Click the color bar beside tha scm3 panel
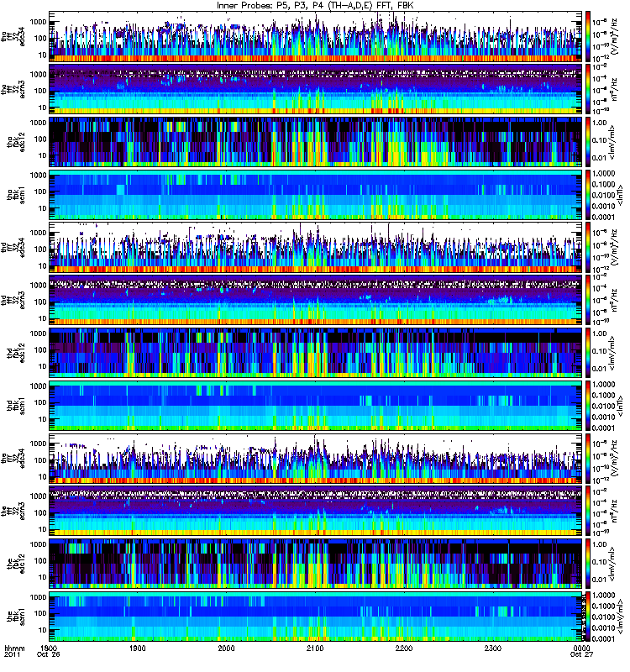The image size is (630, 672). [588, 89]
